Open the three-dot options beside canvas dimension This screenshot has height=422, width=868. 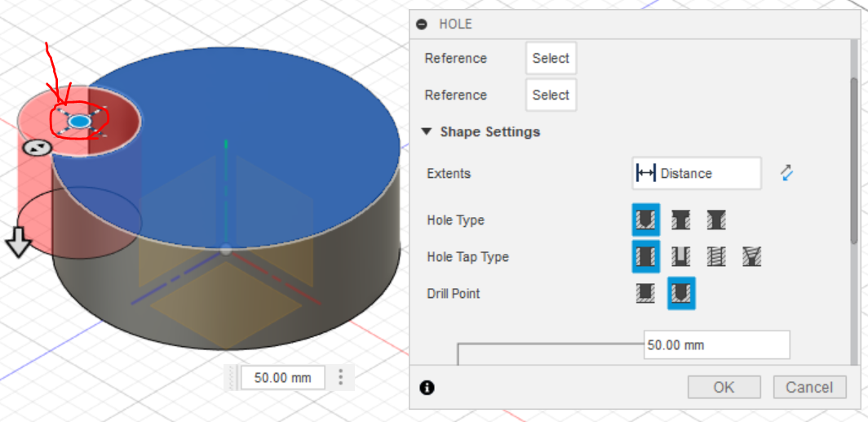click(x=340, y=377)
